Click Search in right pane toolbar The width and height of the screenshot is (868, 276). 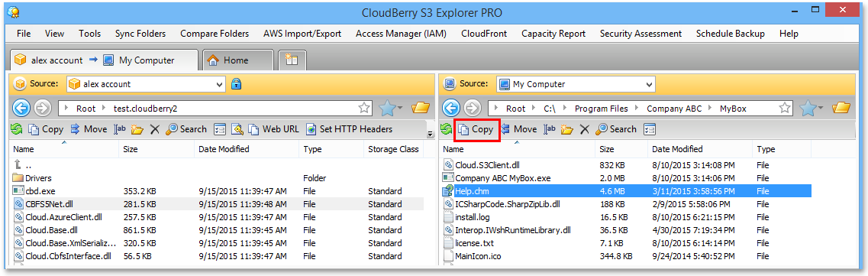click(x=616, y=129)
